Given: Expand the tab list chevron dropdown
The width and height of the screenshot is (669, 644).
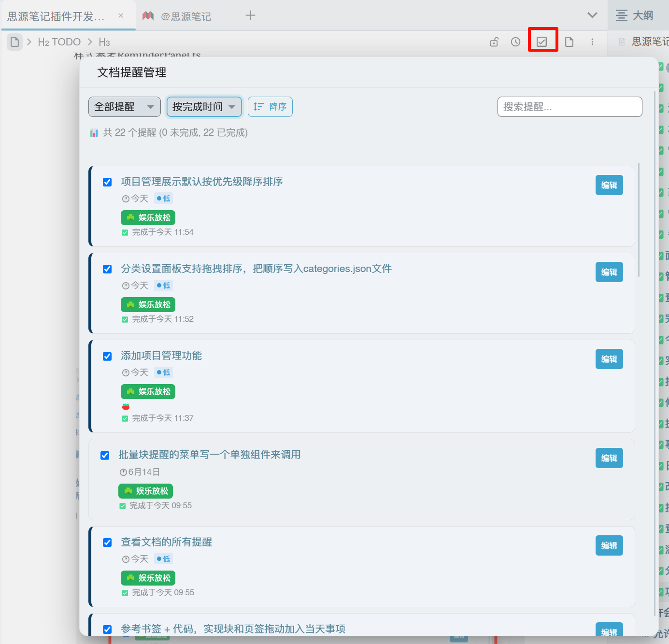Looking at the screenshot, I should [592, 15].
